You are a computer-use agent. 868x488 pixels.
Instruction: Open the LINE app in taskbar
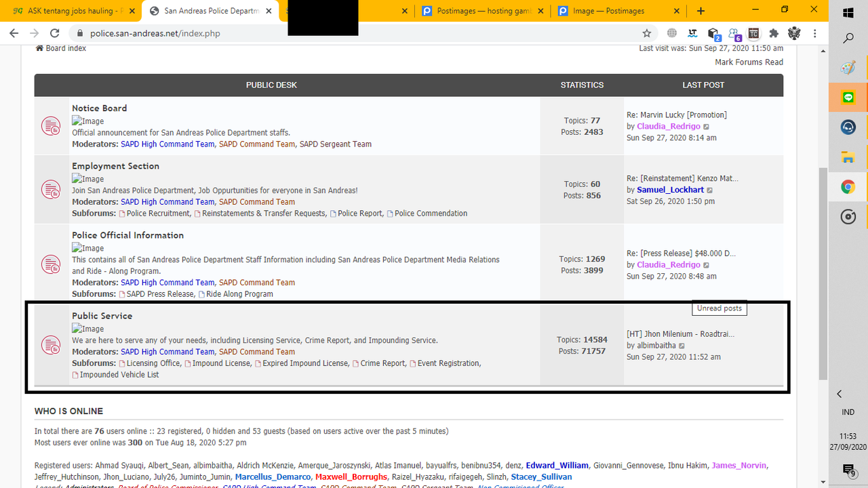[848, 98]
